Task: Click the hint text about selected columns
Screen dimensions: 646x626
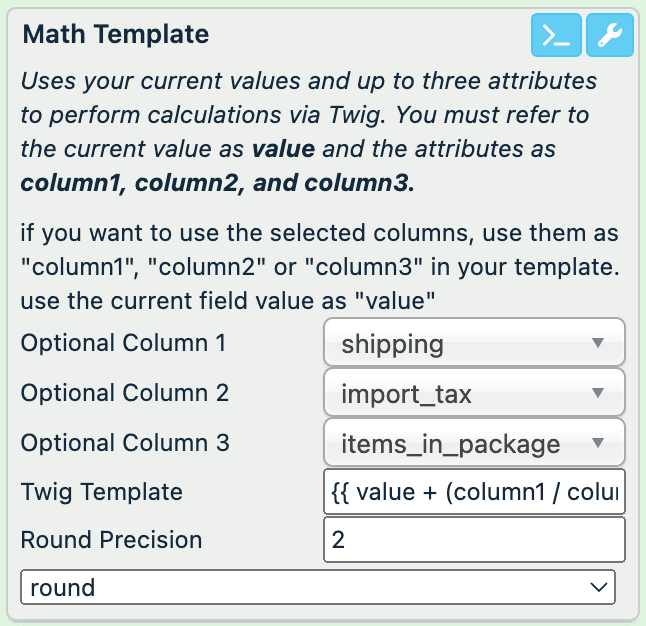Action: (x=318, y=265)
